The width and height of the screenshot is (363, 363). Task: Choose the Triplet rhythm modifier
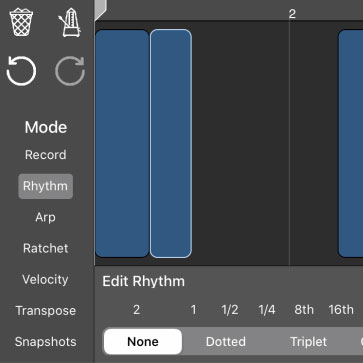(x=308, y=342)
